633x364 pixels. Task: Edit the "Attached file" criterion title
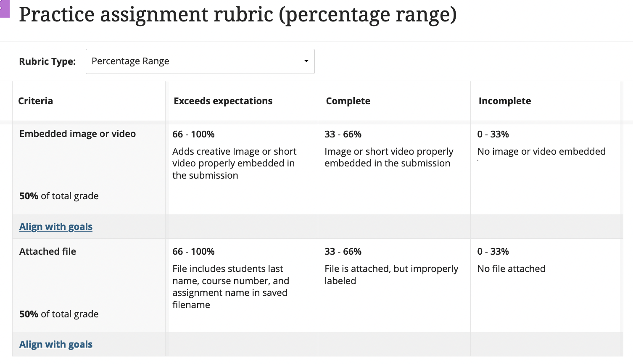click(47, 251)
